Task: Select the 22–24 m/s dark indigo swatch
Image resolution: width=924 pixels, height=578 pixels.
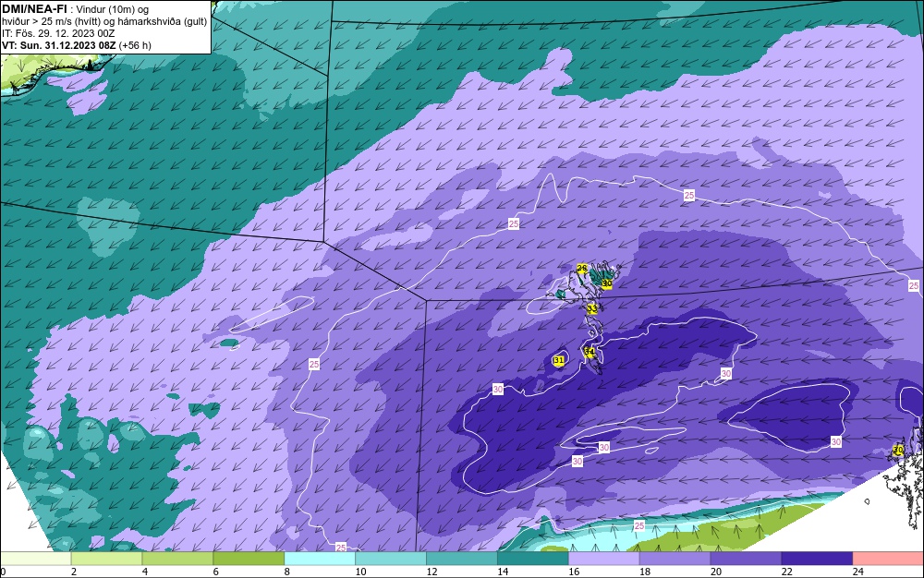Action: [x=817, y=559]
